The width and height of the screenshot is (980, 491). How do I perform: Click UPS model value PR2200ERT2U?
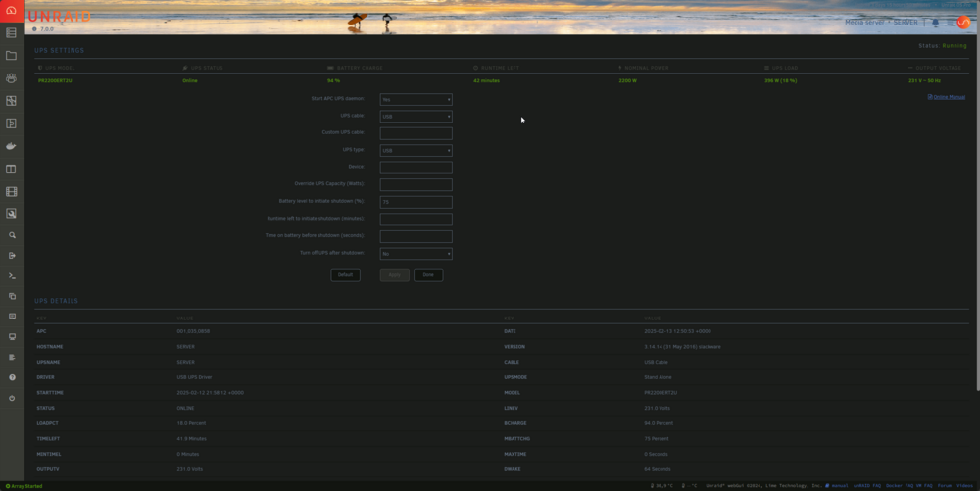[55, 80]
